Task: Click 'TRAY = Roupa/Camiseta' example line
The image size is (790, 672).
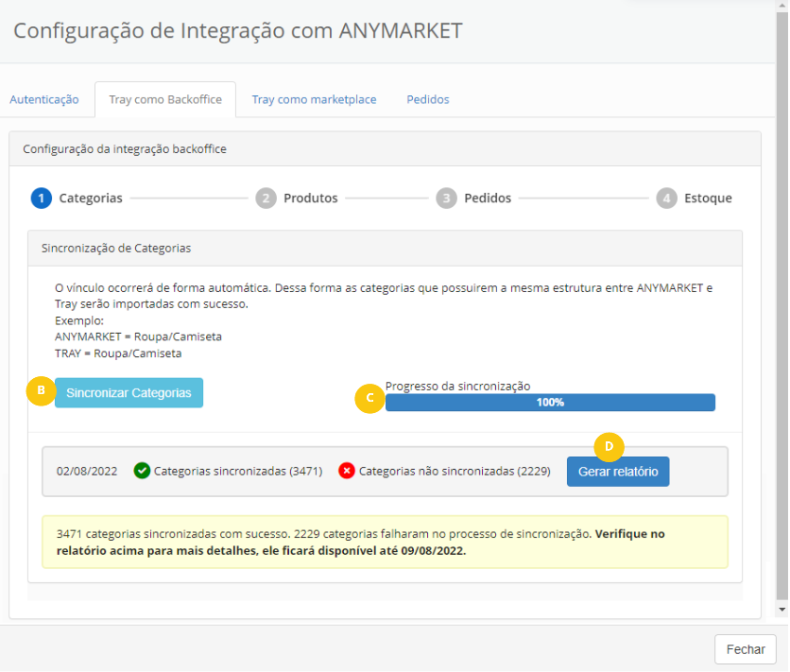Action: [118, 353]
